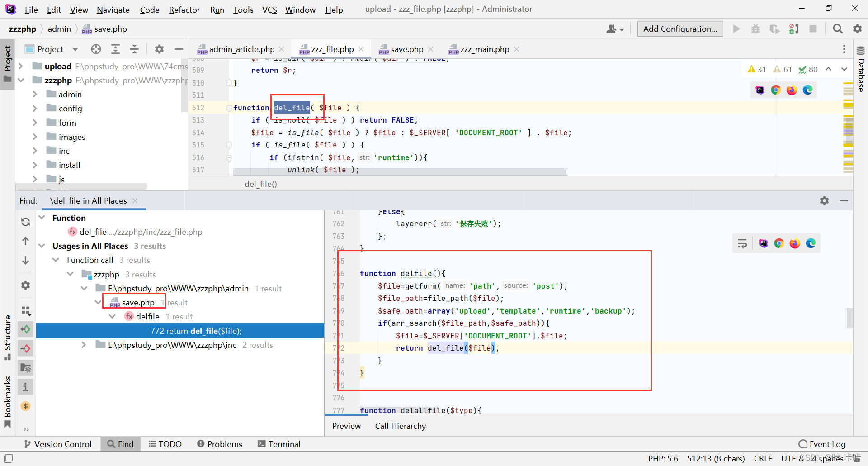868x466 pixels.
Task: Click the Run configuration play button
Action: click(736, 29)
